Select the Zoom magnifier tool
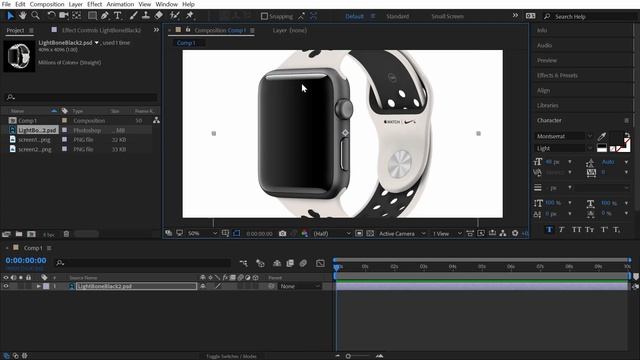 click(36, 16)
